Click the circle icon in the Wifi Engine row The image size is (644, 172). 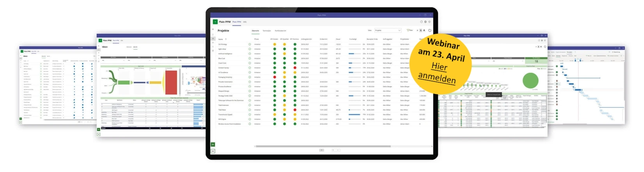point(250,119)
